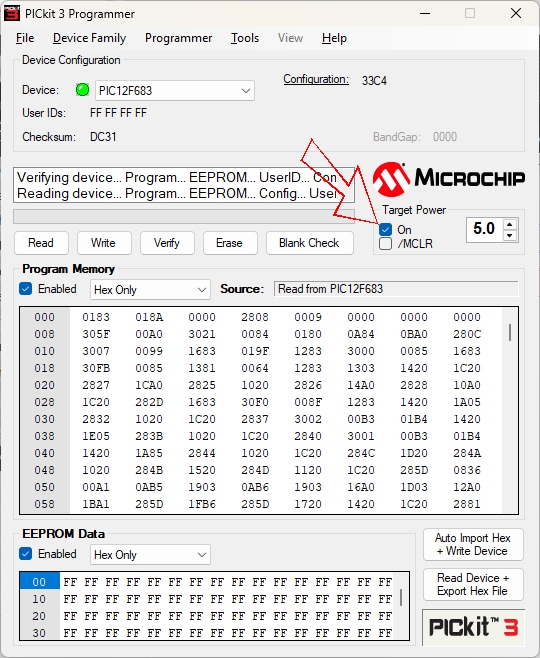
Task: Click the PICkit 3 logo button
Action: (x=473, y=627)
